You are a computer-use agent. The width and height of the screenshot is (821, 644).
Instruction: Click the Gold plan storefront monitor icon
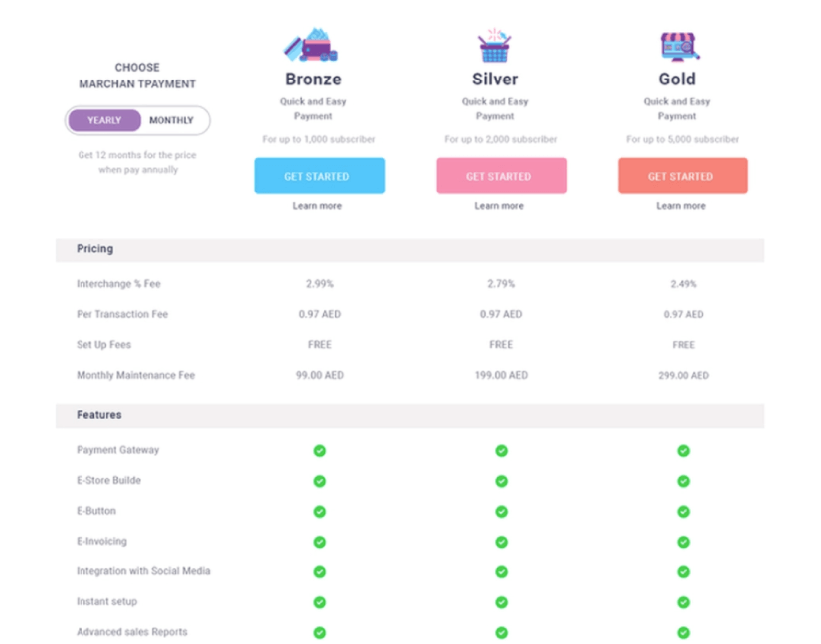point(678,42)
